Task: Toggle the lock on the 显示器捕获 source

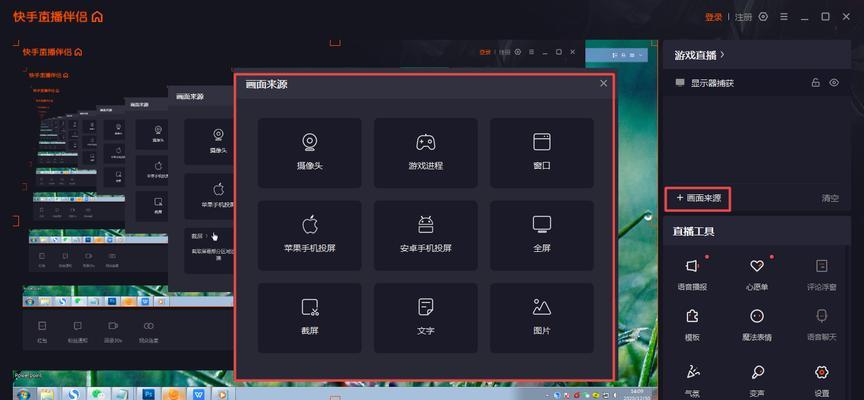Action: [816, 83]
